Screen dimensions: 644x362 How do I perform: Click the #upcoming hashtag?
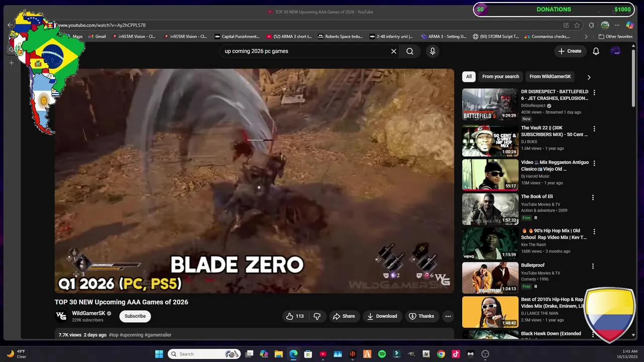(x=131, y=335)
